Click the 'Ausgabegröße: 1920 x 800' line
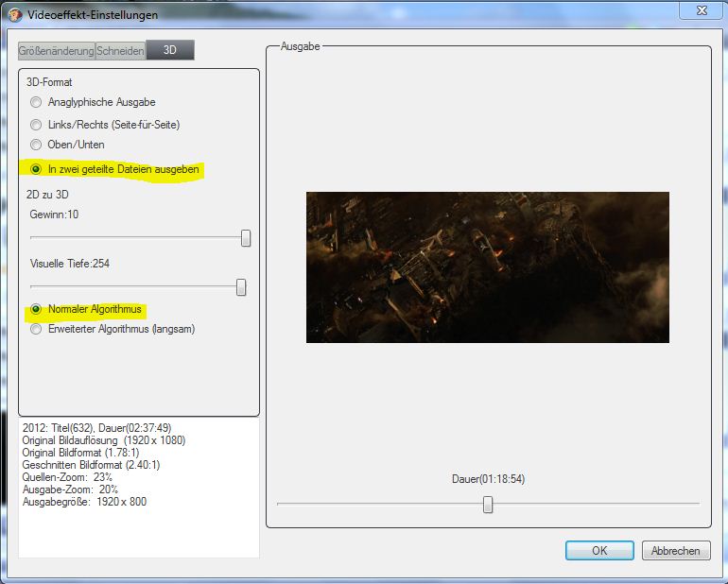This screenshot has width=728, height=584. (84, 502)
